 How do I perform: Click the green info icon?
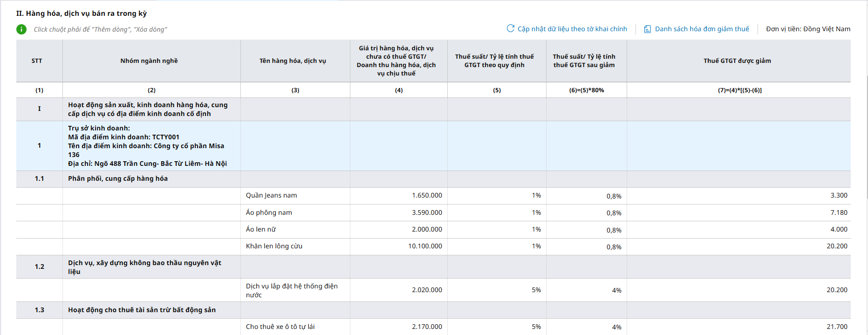coord(21,29)
